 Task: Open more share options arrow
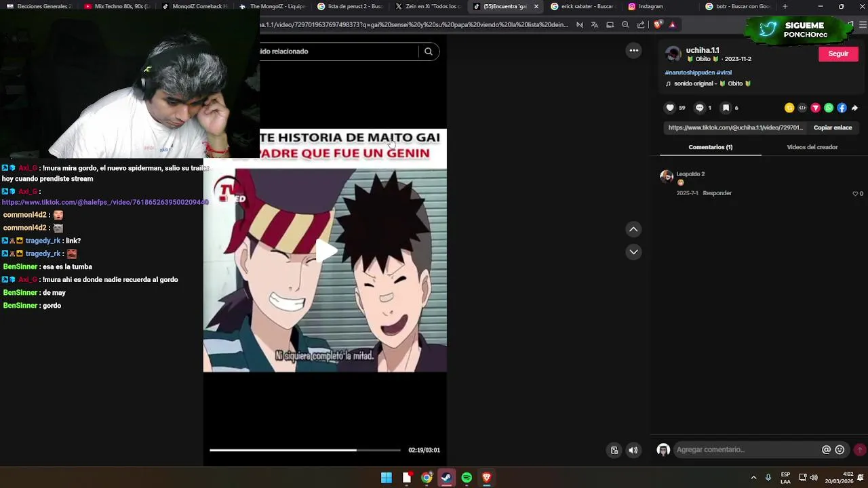pyautogui.click(x=854, y=108)
